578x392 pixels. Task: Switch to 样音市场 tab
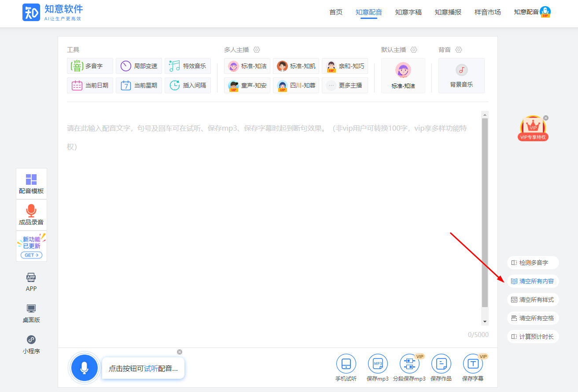(488, 12)
